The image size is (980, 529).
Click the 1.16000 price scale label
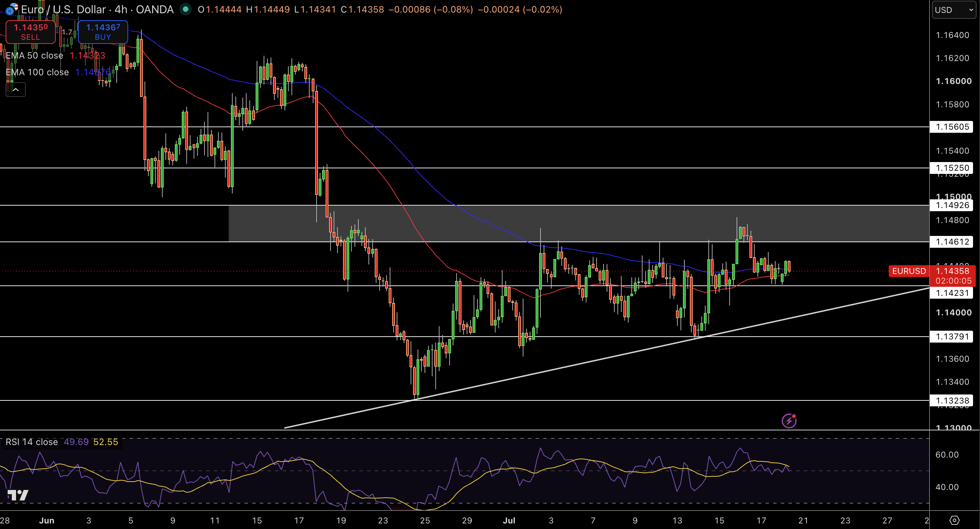(x=954, y=81)
